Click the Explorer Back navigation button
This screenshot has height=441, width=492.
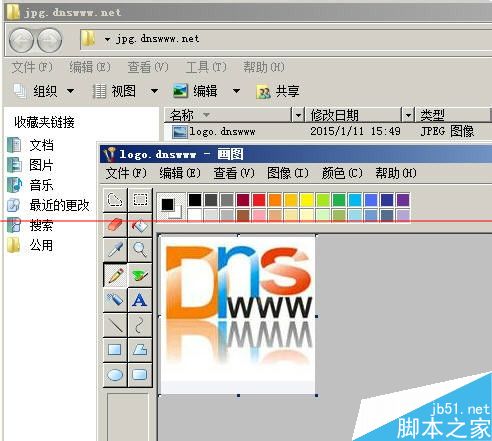tap(21, 40)
